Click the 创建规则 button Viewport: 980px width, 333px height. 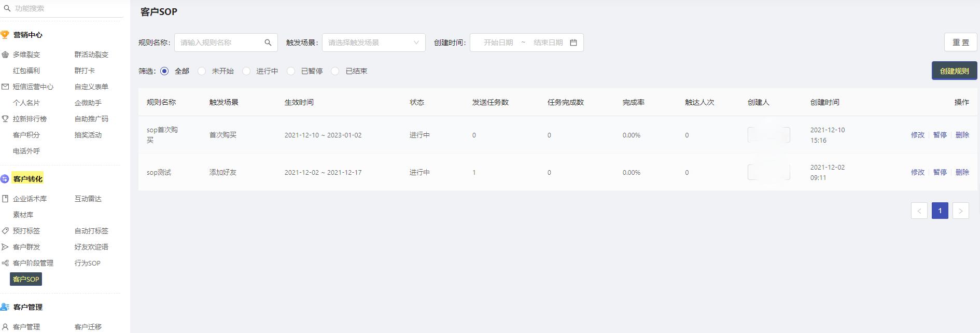click(955, 71)
